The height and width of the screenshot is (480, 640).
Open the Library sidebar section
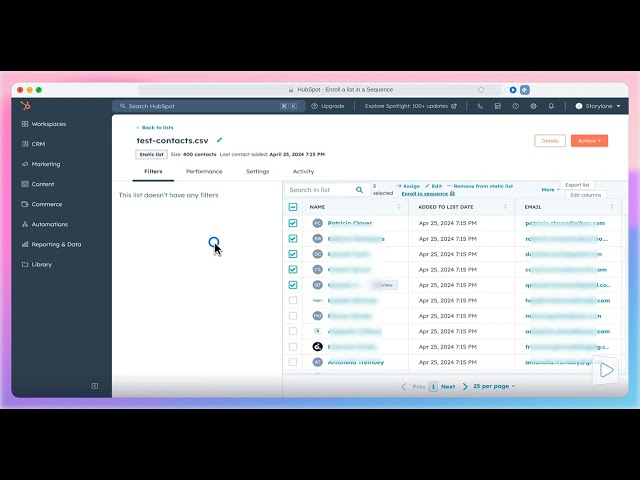[37, 264]
